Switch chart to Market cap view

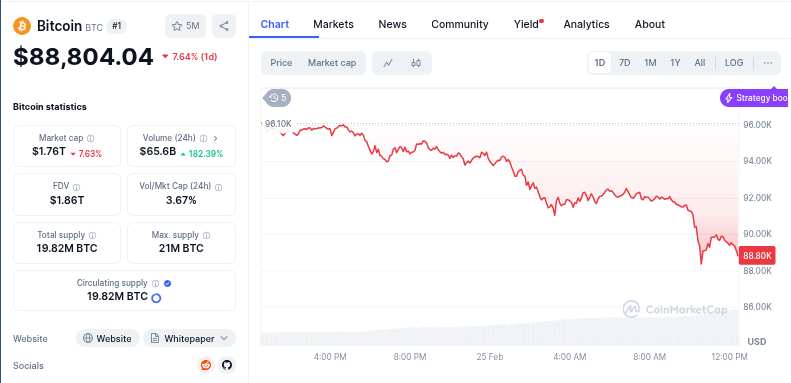(332, 63)
